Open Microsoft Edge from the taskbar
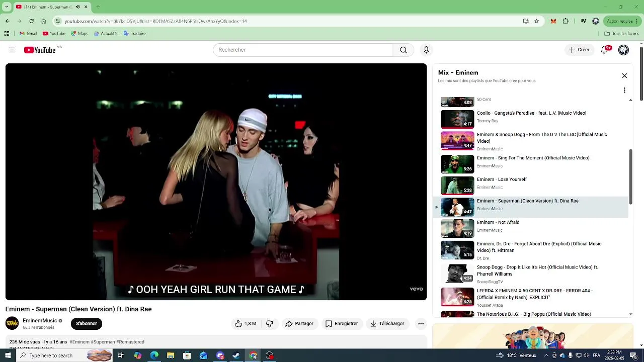 154,355
